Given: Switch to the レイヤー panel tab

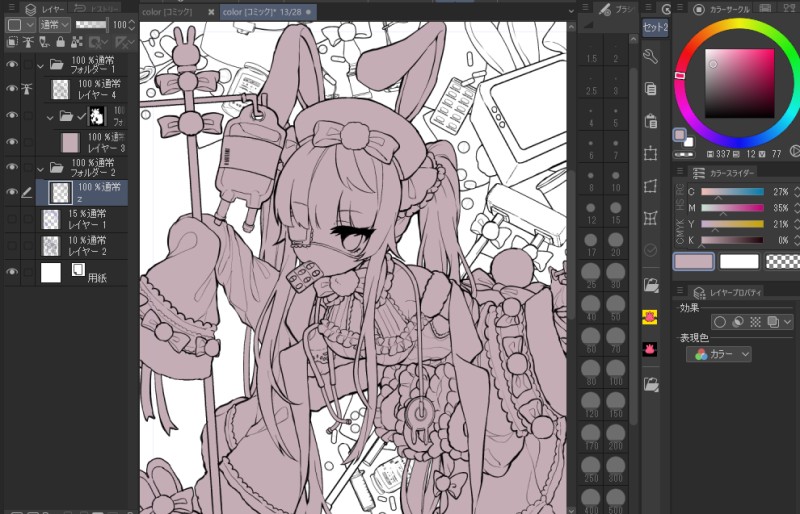Looking at the screenshot, I should (46, 9).
